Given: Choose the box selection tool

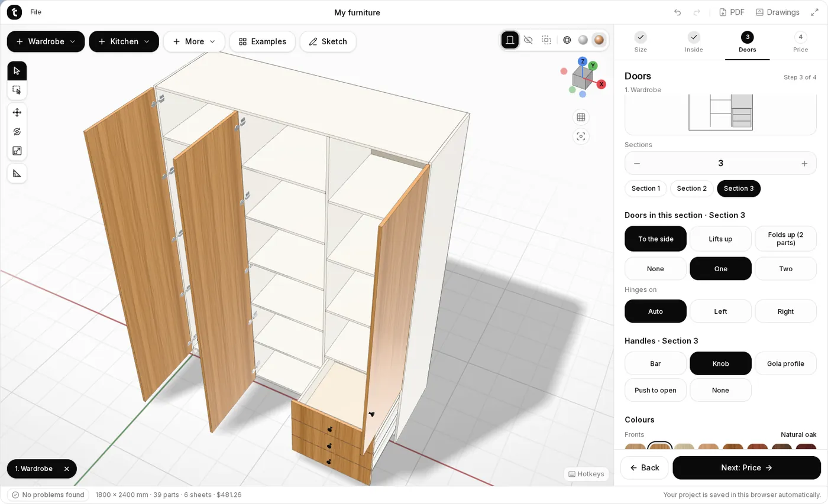Looking at the screenshot, I should [x=17, y=90].
